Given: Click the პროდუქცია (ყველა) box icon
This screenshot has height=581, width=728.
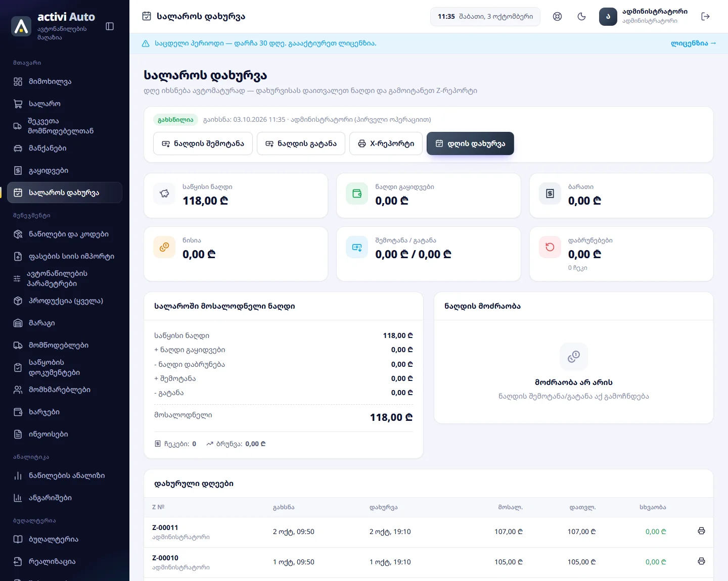Looking at the screenshot, I should click(x=18, y=301).
